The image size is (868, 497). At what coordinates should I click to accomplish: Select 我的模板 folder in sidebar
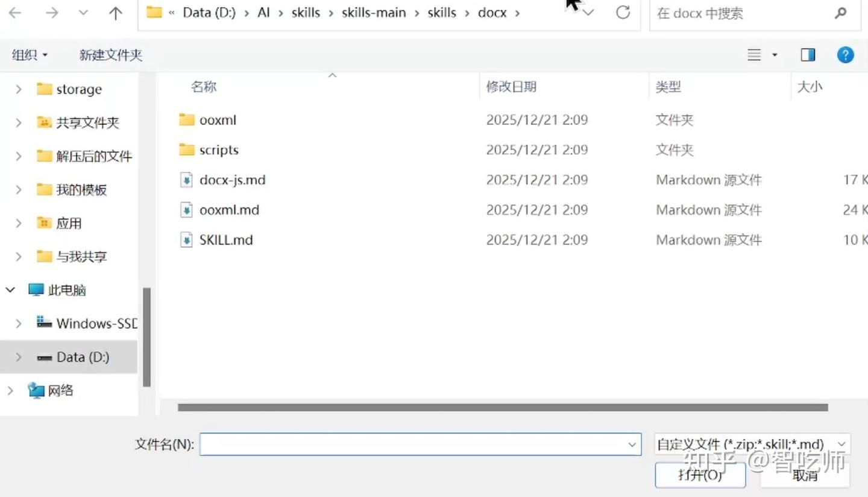coord(71,190)
